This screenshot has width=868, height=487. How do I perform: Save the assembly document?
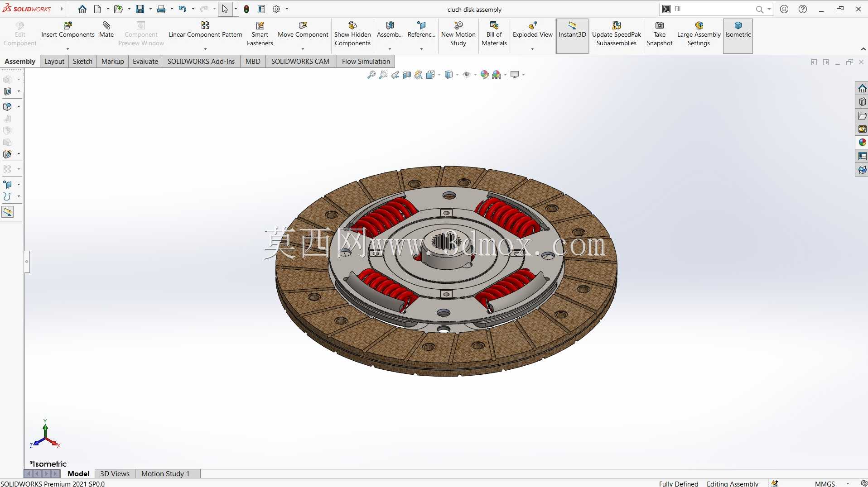(140, 9)
